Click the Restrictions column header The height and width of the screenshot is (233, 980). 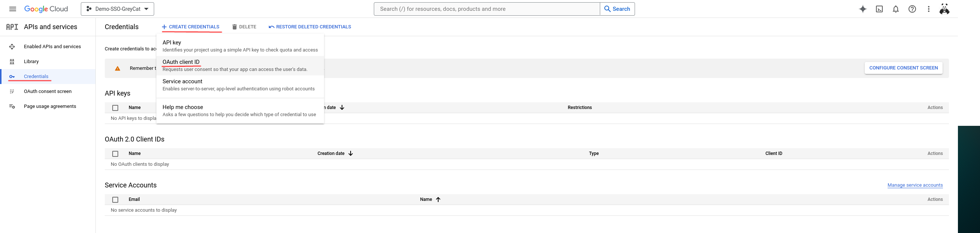pyautogui.click(x=580, y=108)
